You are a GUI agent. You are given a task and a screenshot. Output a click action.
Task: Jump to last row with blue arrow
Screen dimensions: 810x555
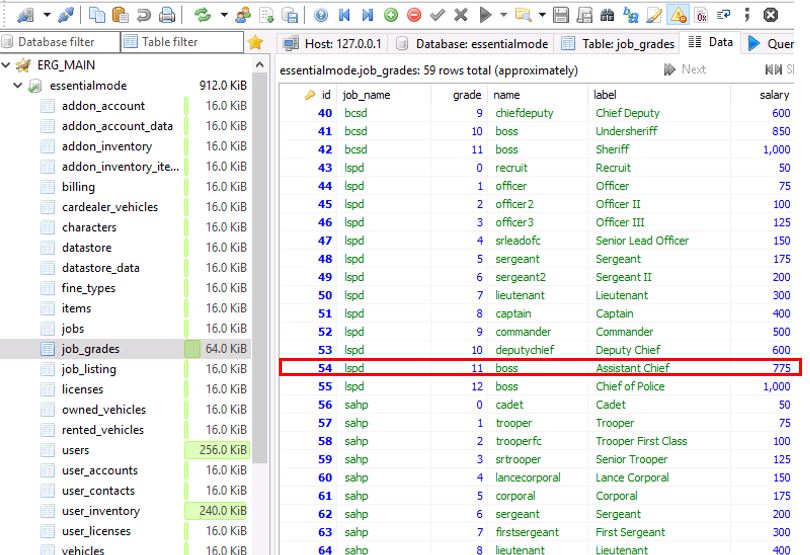(367, 15)
